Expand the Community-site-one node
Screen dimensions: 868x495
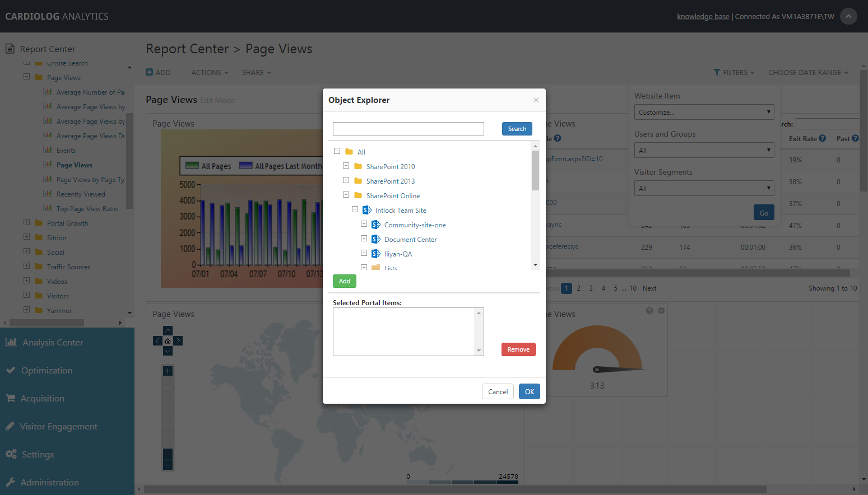point(364,224)
